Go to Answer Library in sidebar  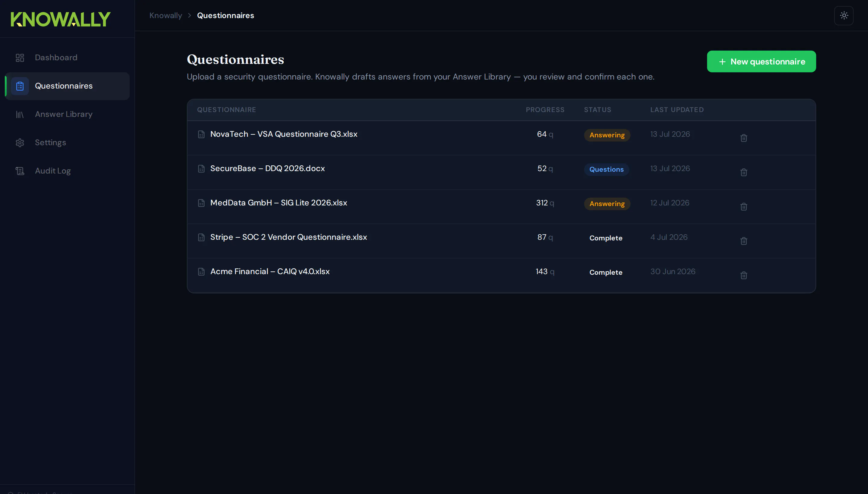point(67,114)
